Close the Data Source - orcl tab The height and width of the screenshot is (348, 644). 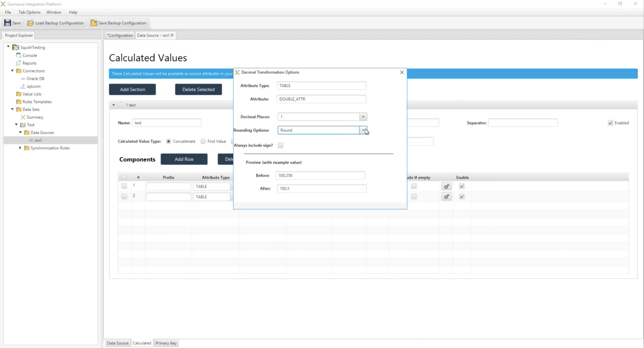[172, 35]
